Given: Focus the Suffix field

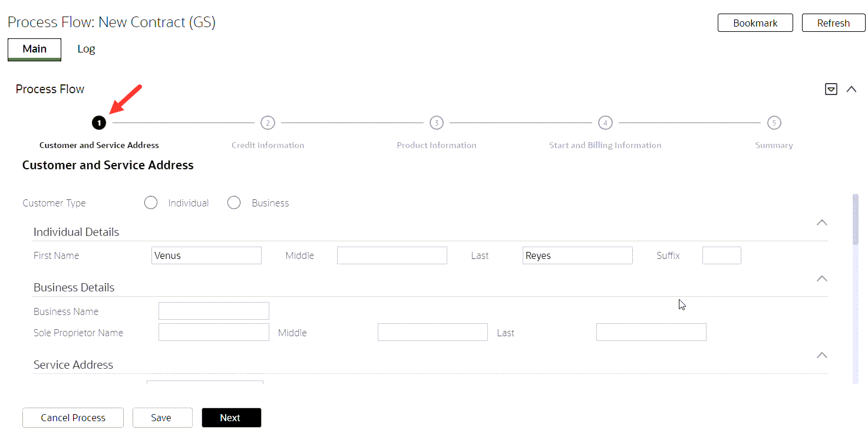Looking at the screenshot, I should pos(722,255).
